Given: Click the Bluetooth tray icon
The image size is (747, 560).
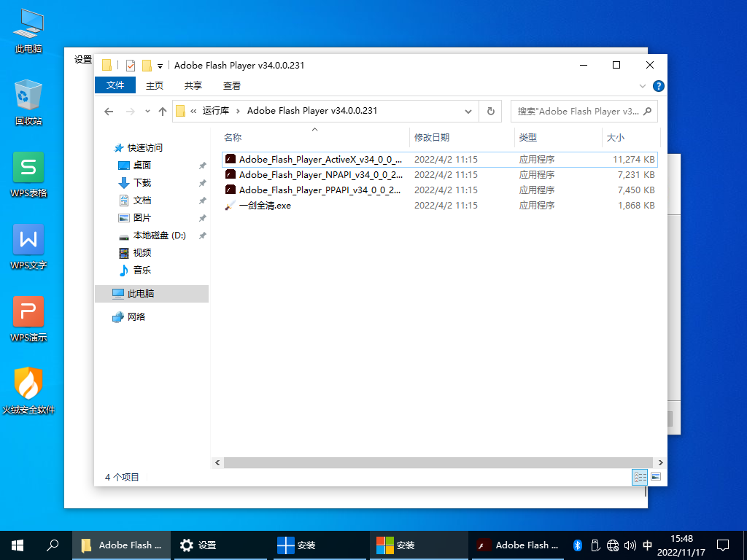Looking at the screenshot, I should point(578,545).
